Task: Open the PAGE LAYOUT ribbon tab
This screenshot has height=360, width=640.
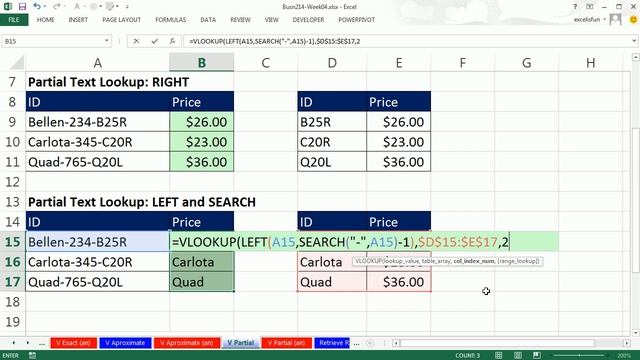Action: coord(121,20)
